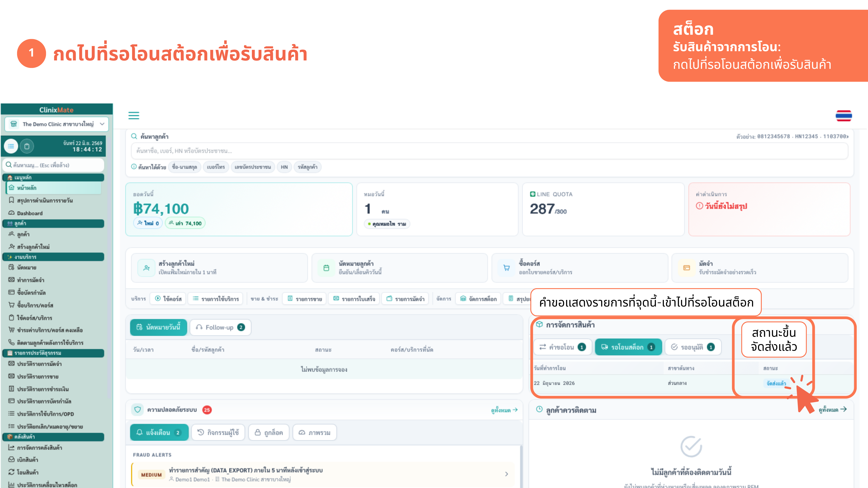Open the hamburger menu icon in top bar
Image resolution: width=868 pixels, height=488 pixels.
coord(134,116)
